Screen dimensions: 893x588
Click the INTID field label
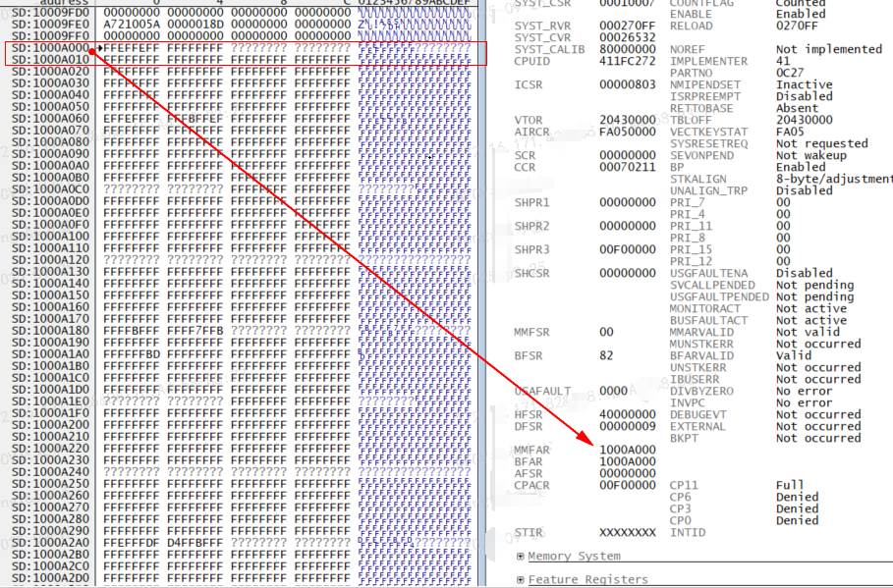(x=688, y=532)
